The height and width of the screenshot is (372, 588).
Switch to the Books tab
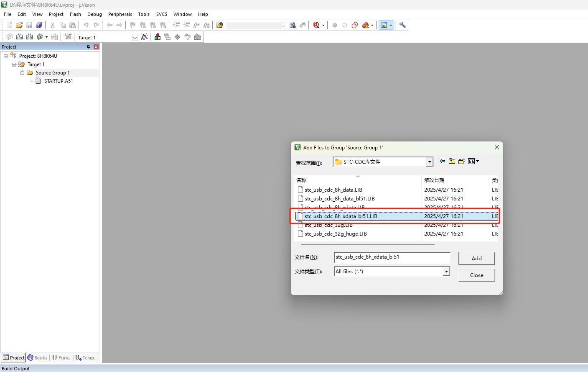[37, 358]
